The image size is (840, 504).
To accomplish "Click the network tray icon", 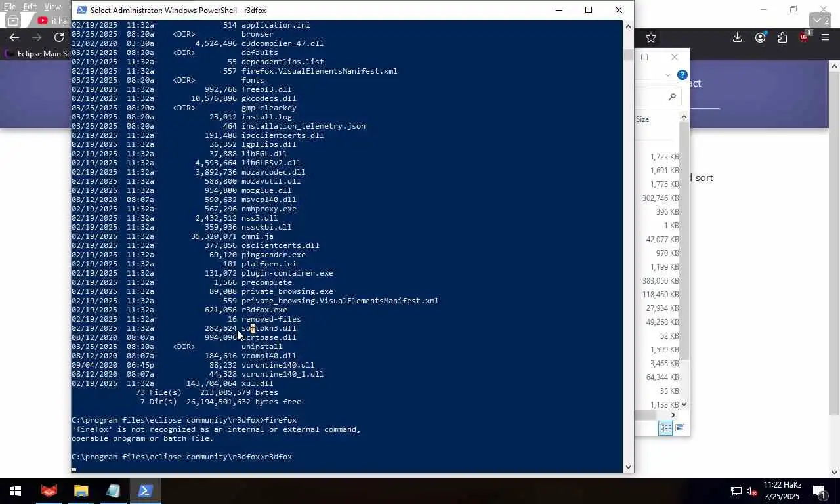I will [736, 491].
